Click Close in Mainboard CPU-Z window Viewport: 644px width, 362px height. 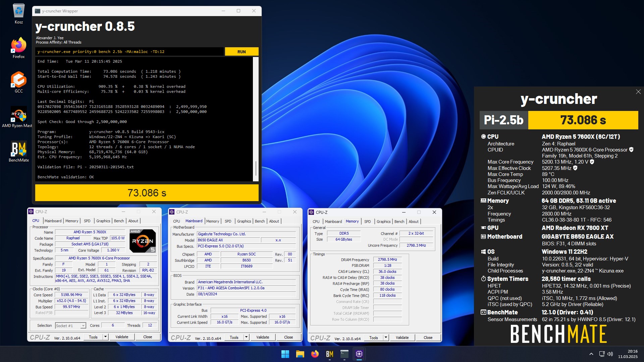288,337
